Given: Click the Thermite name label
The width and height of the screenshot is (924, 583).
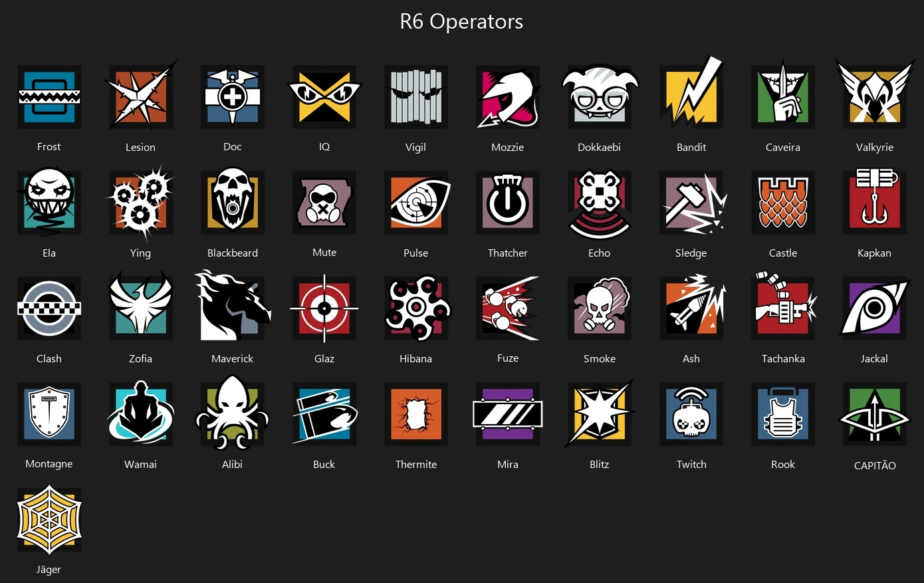Looking at the screenshot, I should 416,464.
